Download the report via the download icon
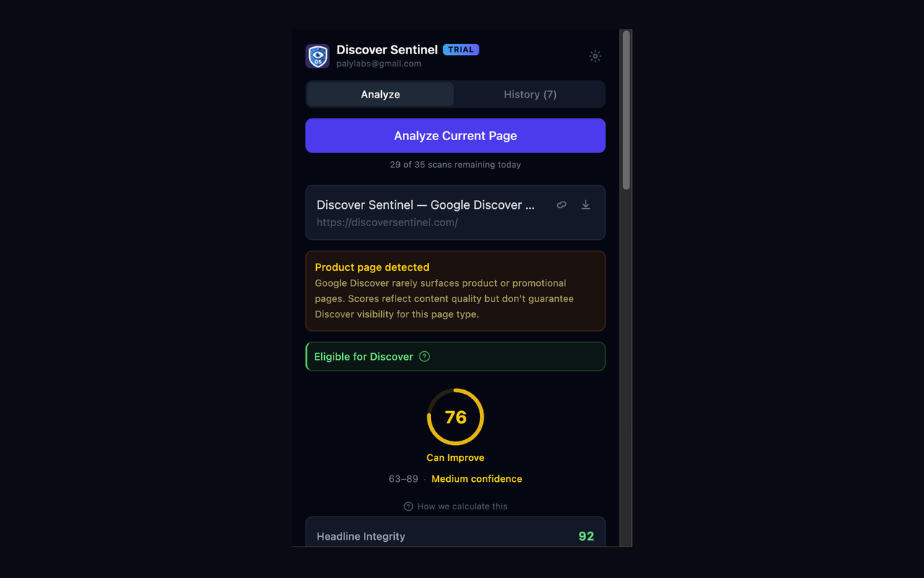The height and width of the screenshot is (578, 924). [x=585, y=205]
